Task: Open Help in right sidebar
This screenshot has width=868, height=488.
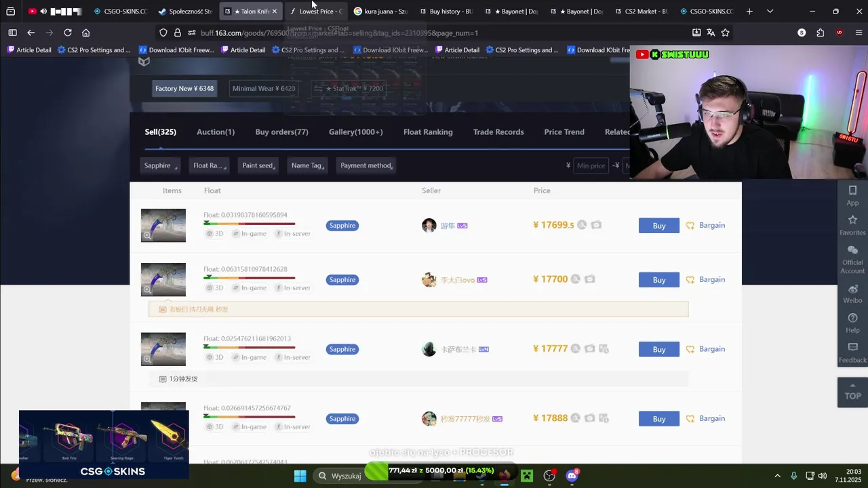Action: click(x=852, y=323)
